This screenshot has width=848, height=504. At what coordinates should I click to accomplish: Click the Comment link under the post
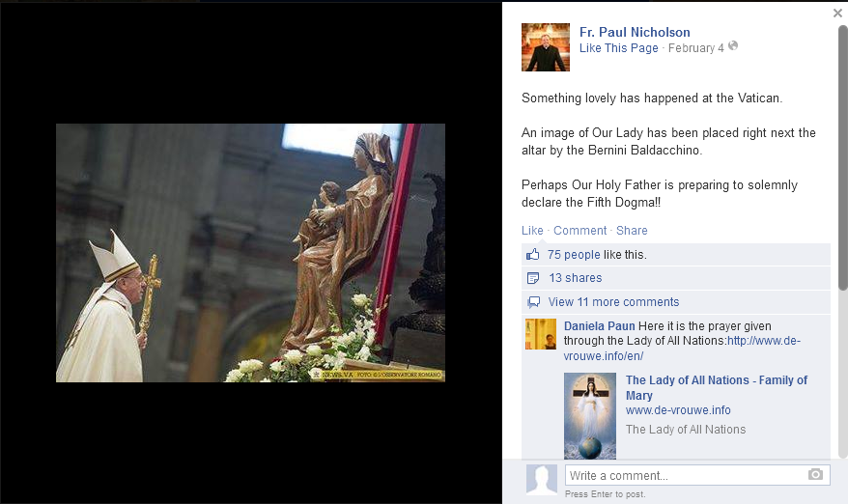(579, 231)
